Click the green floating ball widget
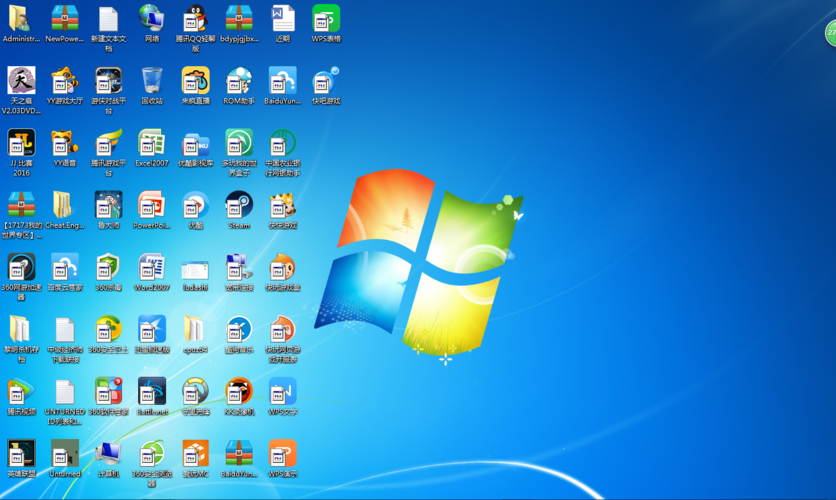 coord(831,33)
